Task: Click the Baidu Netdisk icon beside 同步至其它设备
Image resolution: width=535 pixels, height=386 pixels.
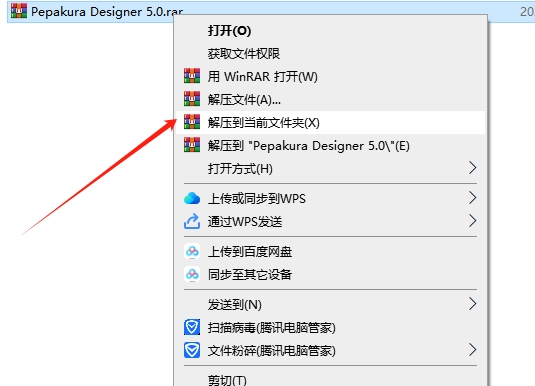Action: tap(192, 274)
